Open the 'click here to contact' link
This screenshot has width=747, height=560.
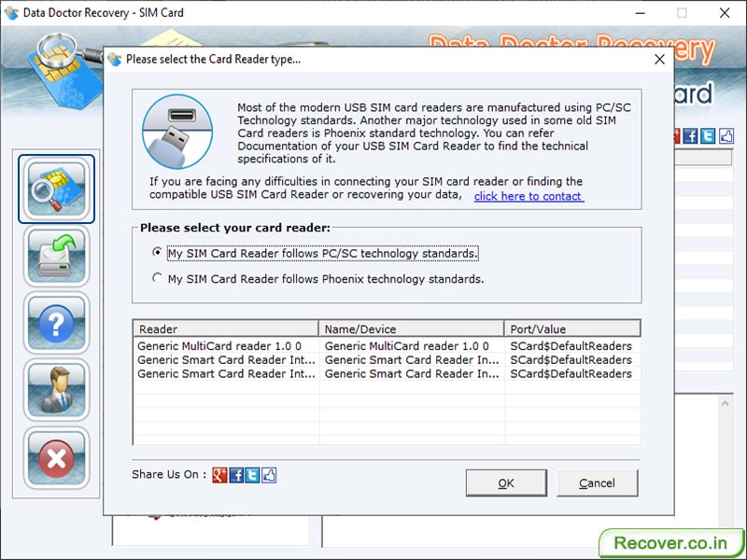click(528, 196)
